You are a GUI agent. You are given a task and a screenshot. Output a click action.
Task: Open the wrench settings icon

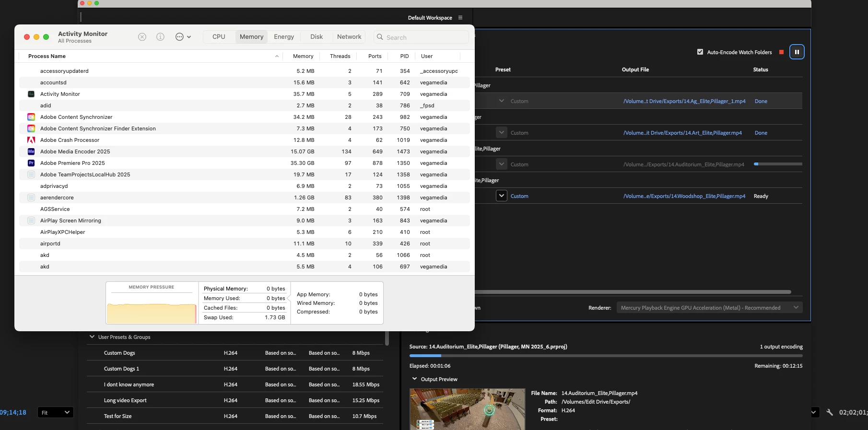tap(830, 412)
